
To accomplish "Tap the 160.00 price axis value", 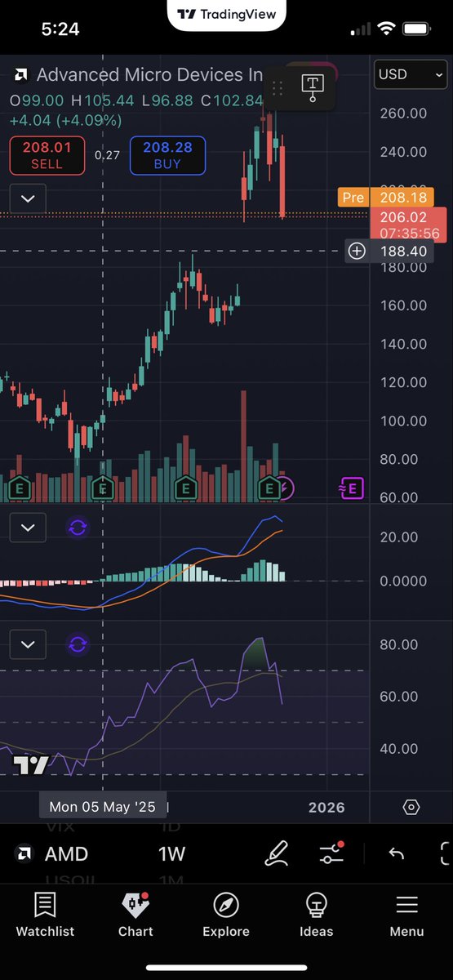I will (x=403, y=305).
